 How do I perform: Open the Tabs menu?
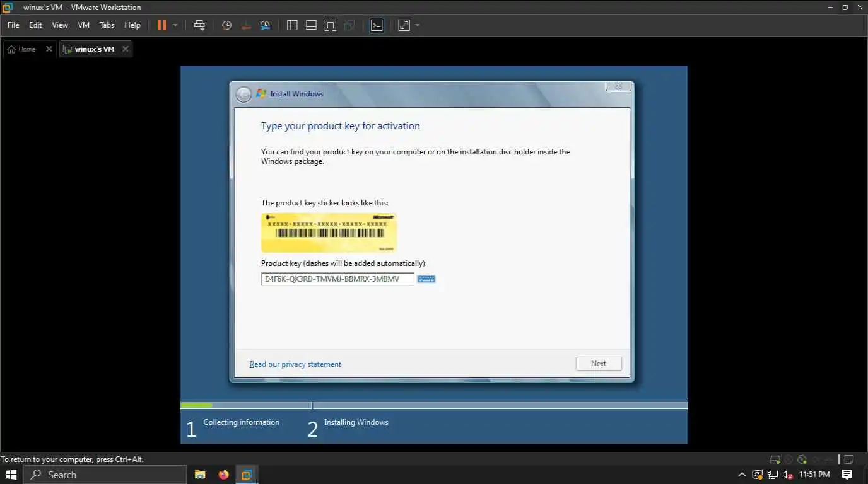pyautogui.click(x=107, y=25)
